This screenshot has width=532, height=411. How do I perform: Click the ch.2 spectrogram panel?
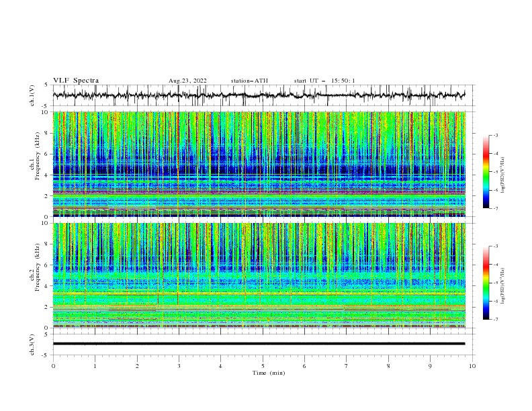point(259,275)
